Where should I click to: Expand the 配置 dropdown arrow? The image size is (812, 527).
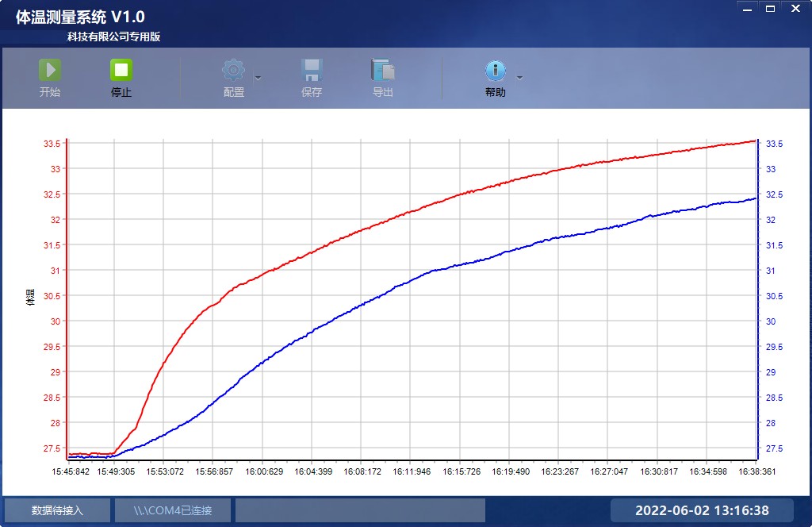[x=258, y=79]
